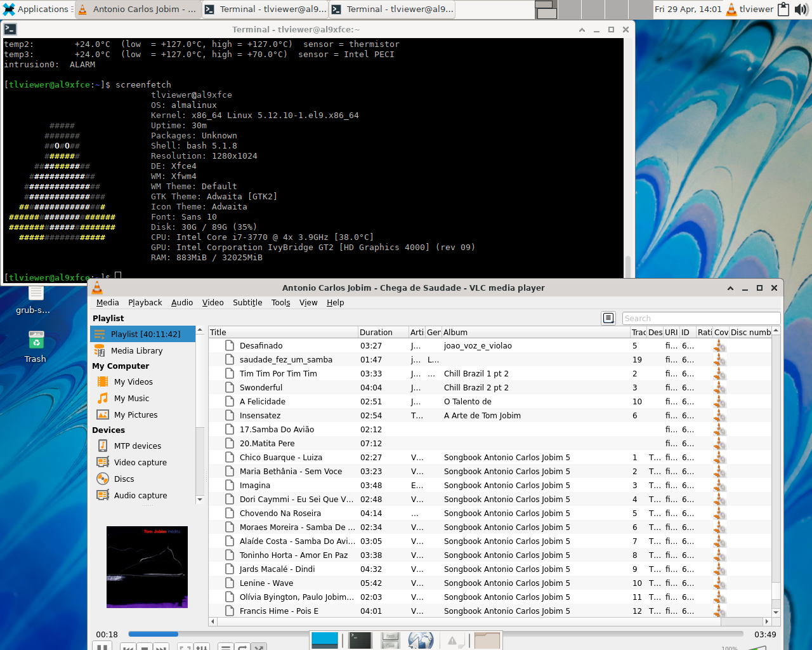Open the Help menu in VLC
Screen dimensions: 812x650
[335, 303]
